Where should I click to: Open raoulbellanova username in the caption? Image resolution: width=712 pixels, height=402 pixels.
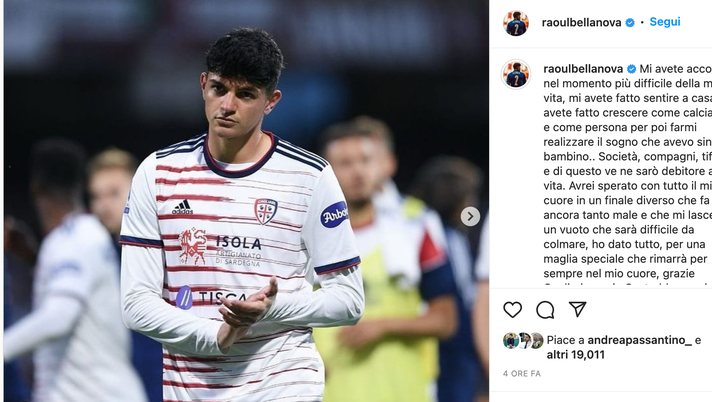tap(583, 69)
